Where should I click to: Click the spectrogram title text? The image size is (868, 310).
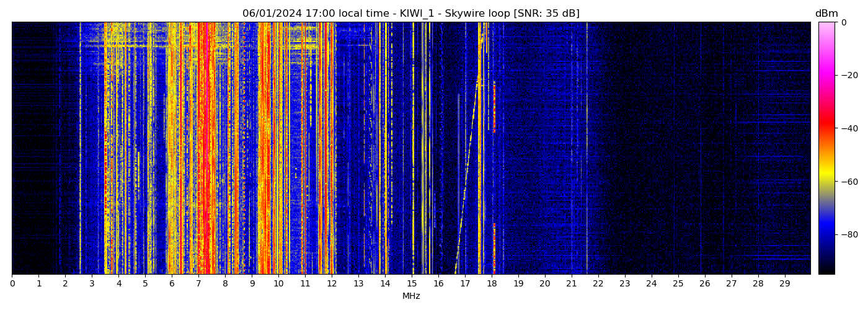[410, 14]
